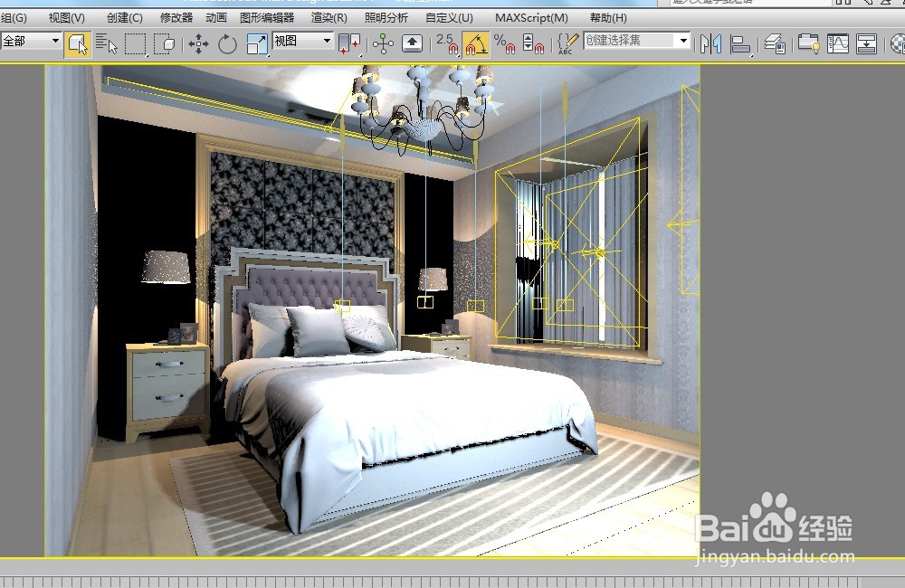Open the 视图(V) menu
905x588 pixels.
[x=66, y=18]
